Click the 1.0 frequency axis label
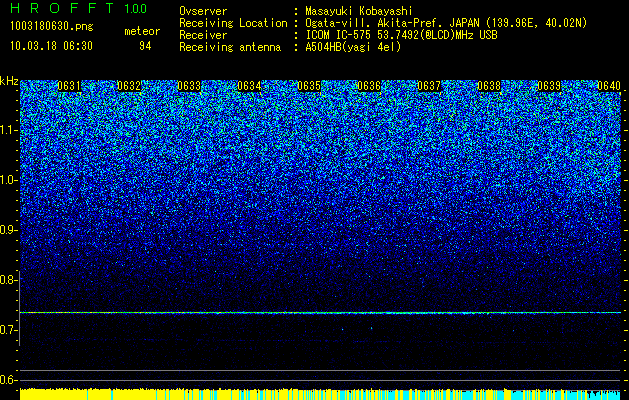The height and width of the screenshot is (400, 629). [7, 180]
